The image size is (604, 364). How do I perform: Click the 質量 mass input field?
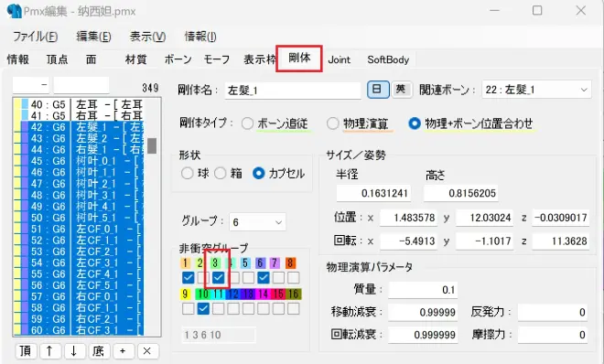[x=423, y=289]
